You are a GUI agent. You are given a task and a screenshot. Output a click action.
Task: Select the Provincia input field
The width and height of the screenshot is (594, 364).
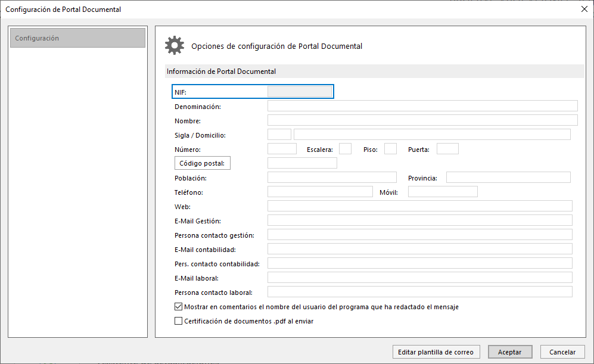coord(508,178)
